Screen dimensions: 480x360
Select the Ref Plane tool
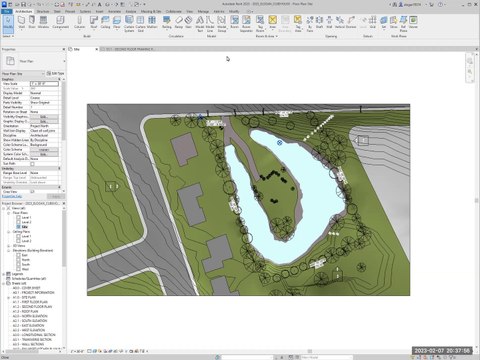click(403, 24)
